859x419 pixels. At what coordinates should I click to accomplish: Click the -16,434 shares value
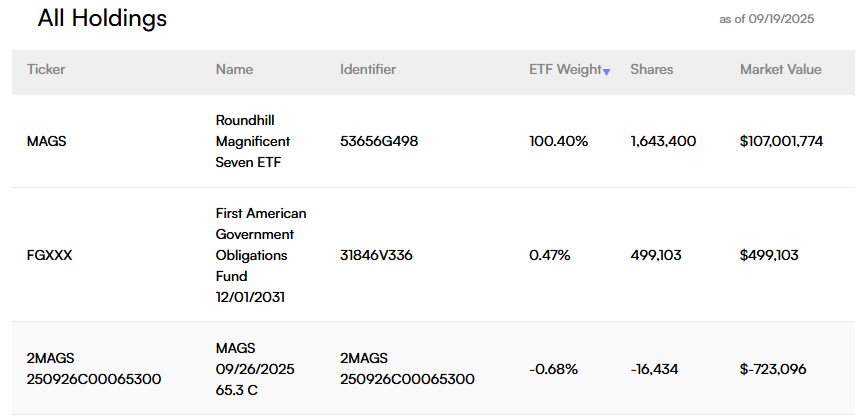654,369
